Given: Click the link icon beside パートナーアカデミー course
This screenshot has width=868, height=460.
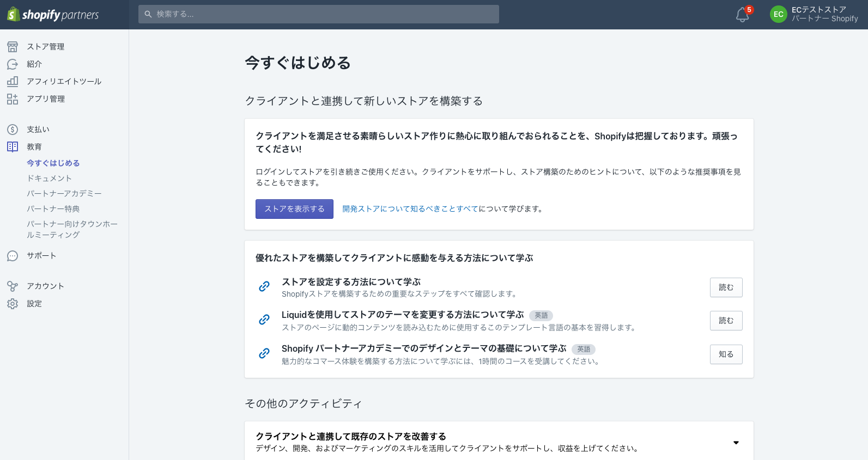Looking at the screenshot, I should tap(264, 353).
